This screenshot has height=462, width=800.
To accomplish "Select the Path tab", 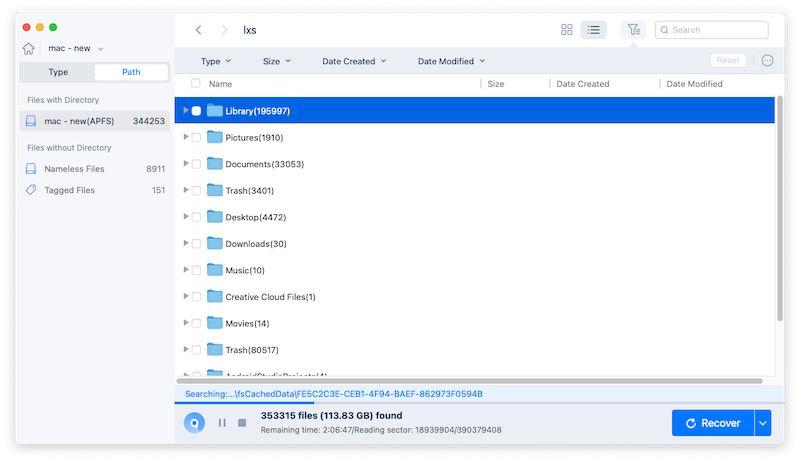I will 131,72.
